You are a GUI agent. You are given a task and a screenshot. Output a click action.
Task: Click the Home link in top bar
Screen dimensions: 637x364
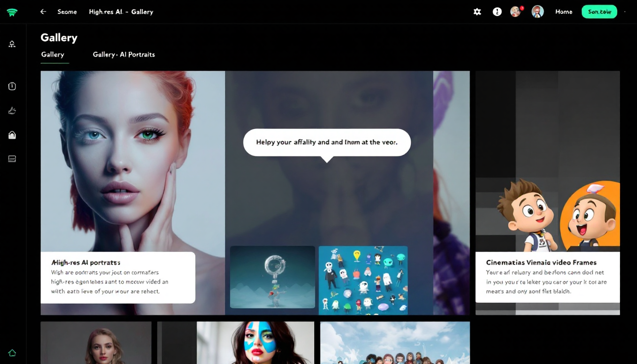click(x=564, y=12)
